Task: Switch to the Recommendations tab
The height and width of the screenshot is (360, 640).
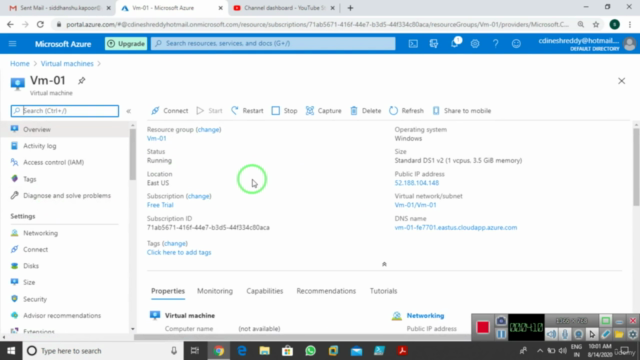Action: (326, 291)
